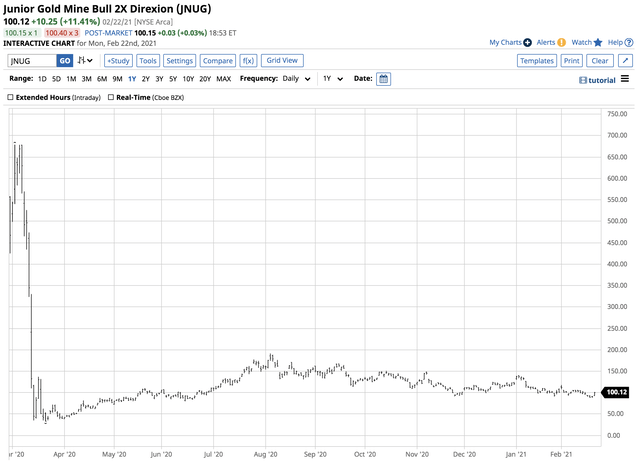Image resolution: width=640 pixels, height=464 pixels.
Task: Open the chart type icon dropdown
Action: pyautogui.click(x=85, y=60)
